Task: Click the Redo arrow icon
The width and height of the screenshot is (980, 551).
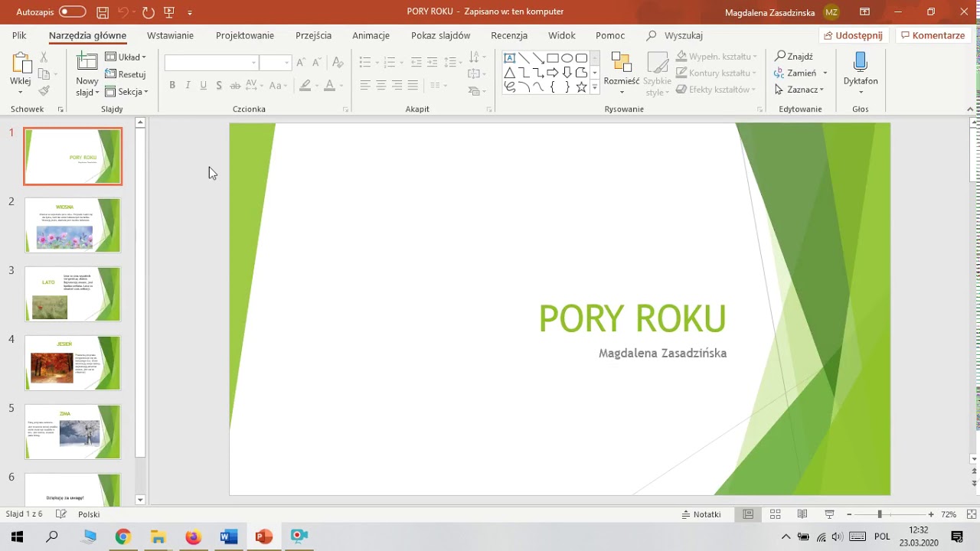Action: pos(149,12)
